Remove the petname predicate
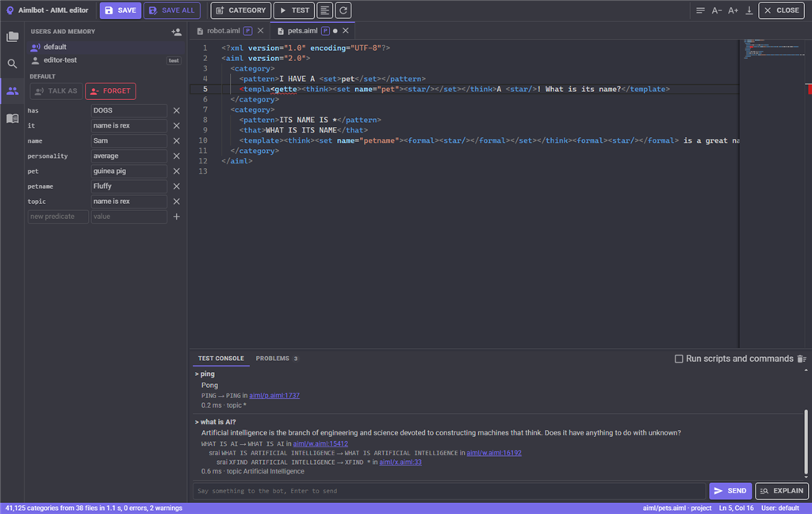Viewport: 812px width, 514px height. tap(177, 186)
